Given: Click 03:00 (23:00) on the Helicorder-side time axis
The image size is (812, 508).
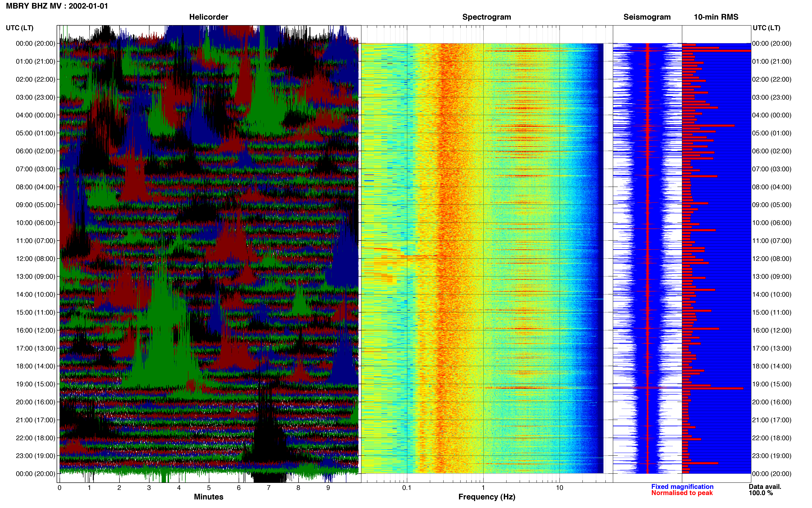Looking at the screenshot, I should [x=36, y=97].
